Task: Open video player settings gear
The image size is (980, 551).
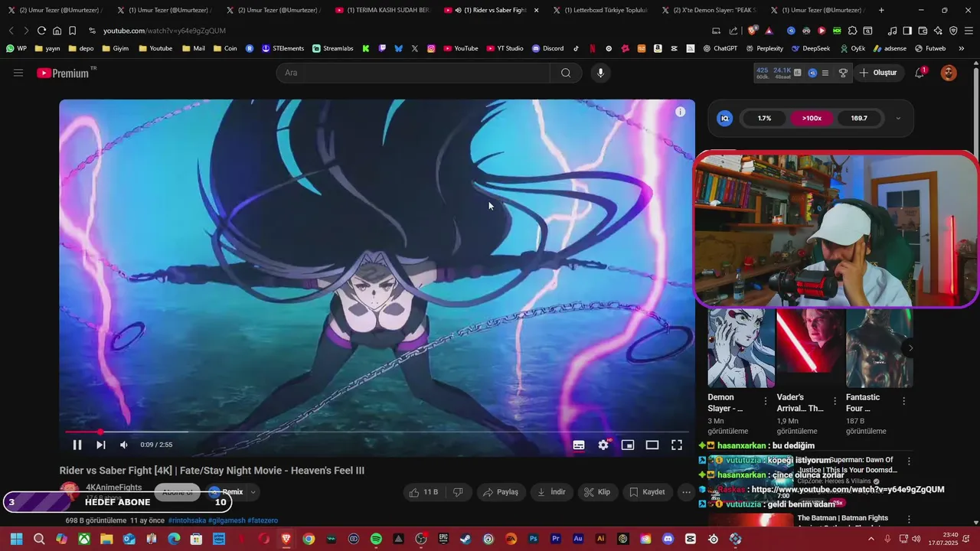Action: point(603,445)
